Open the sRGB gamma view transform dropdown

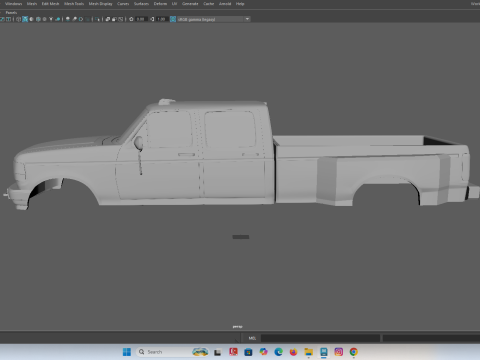pyautogui.click(x=213, y=19)
